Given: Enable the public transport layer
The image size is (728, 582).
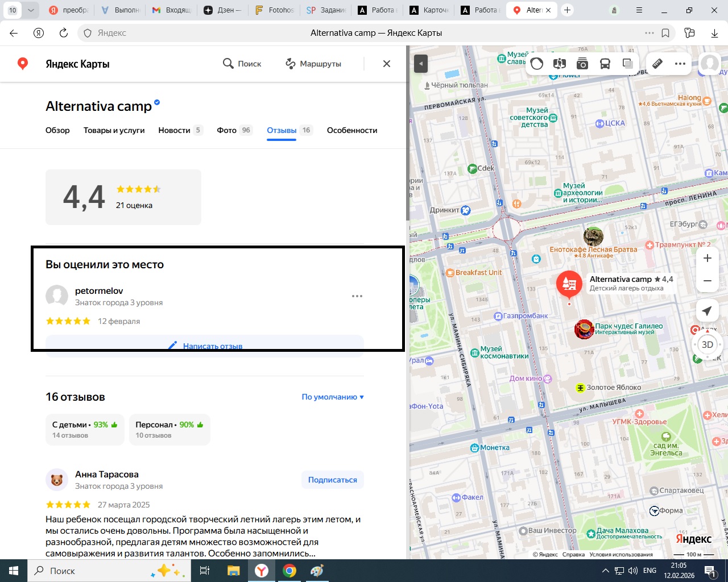Looking at the screenshot, I should (x=605, y=64).
